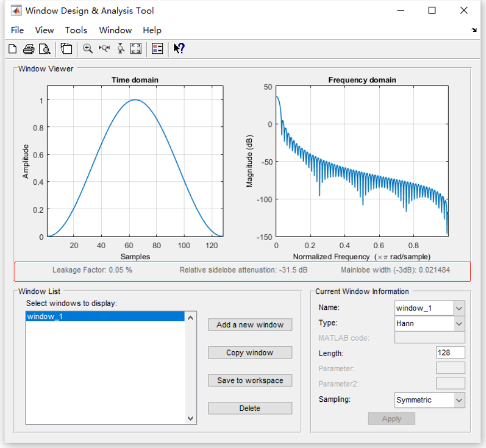Expand the Sampling dropdown showing Symmetric

click(459, 400)
